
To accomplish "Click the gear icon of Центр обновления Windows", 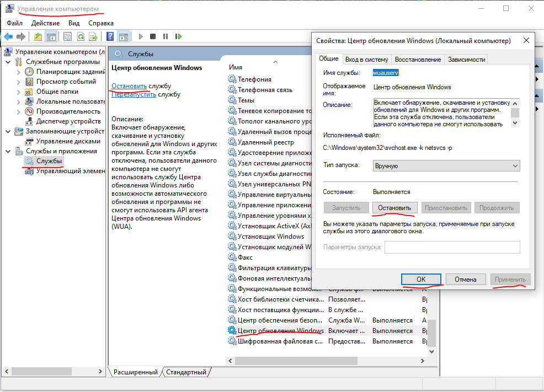I will [x=232, y=330].
